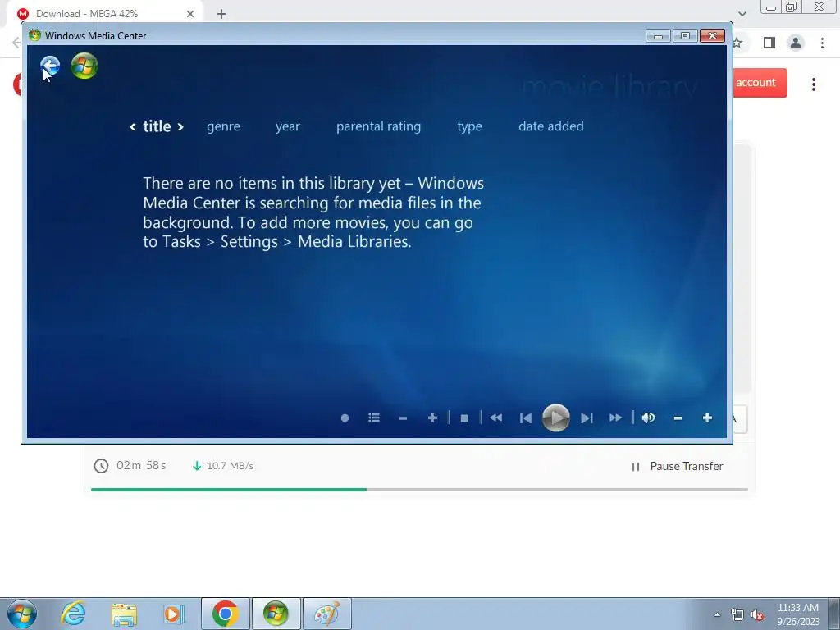840x630 pixels.
Task: Sort movie library by genre
Action: tap(223, 127)
